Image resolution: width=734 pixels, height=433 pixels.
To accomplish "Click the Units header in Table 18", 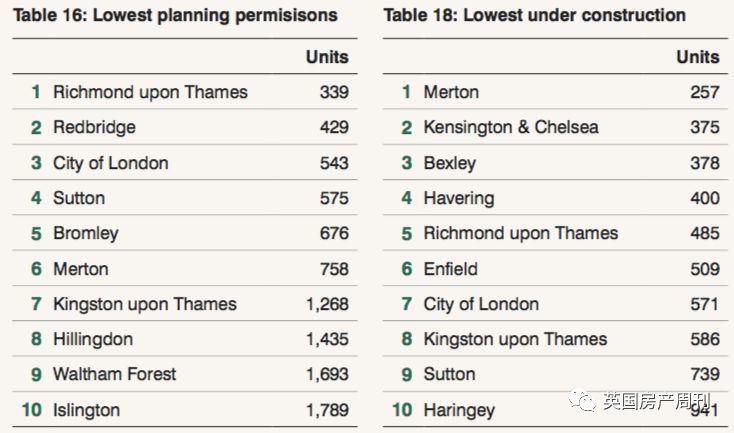I will [x=697, y=57].
